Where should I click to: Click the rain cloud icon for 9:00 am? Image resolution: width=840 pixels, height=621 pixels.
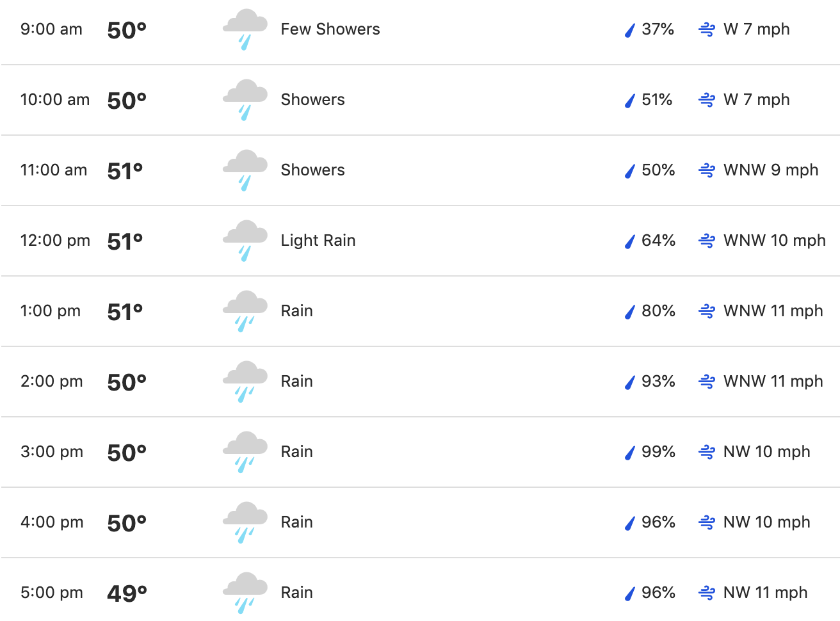(245, 30)
